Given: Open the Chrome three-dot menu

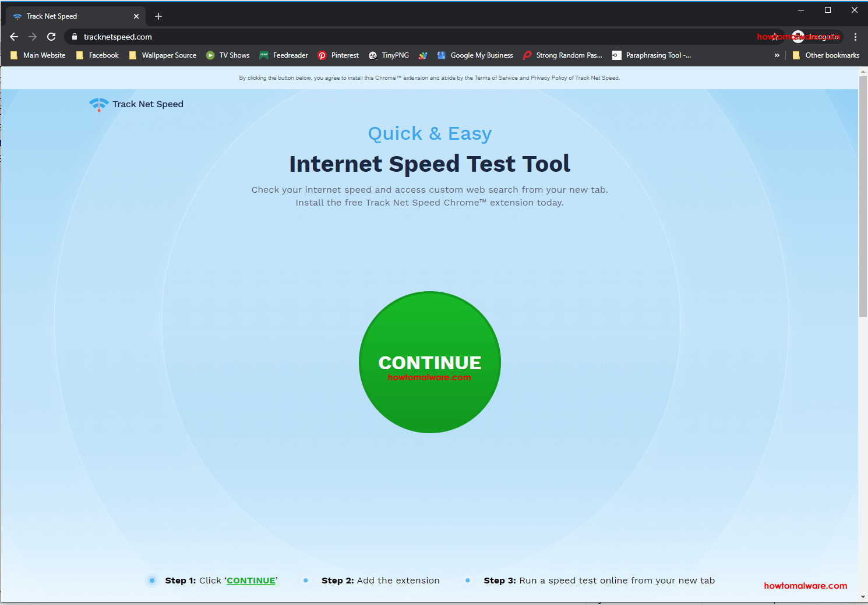Looking at the screenshot, I should 855,37.
